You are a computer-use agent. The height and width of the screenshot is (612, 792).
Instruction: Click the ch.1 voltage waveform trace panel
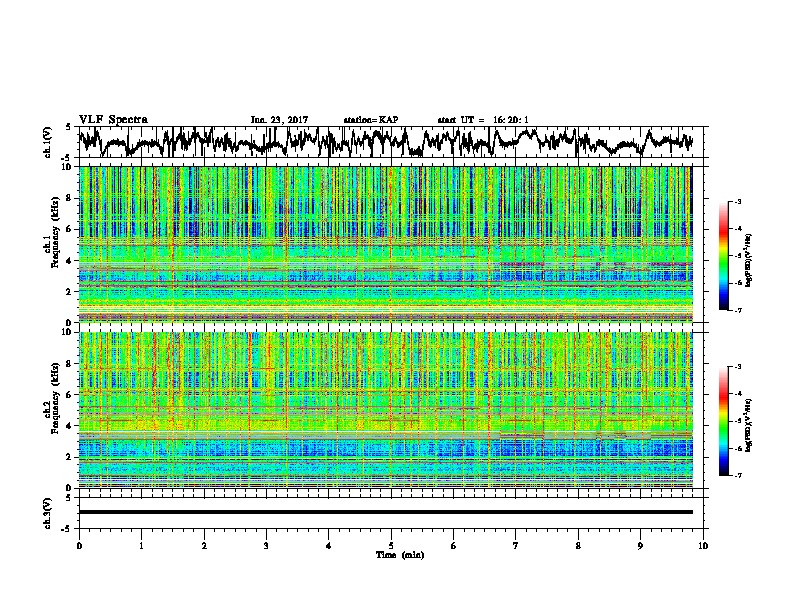click(390, 142)
